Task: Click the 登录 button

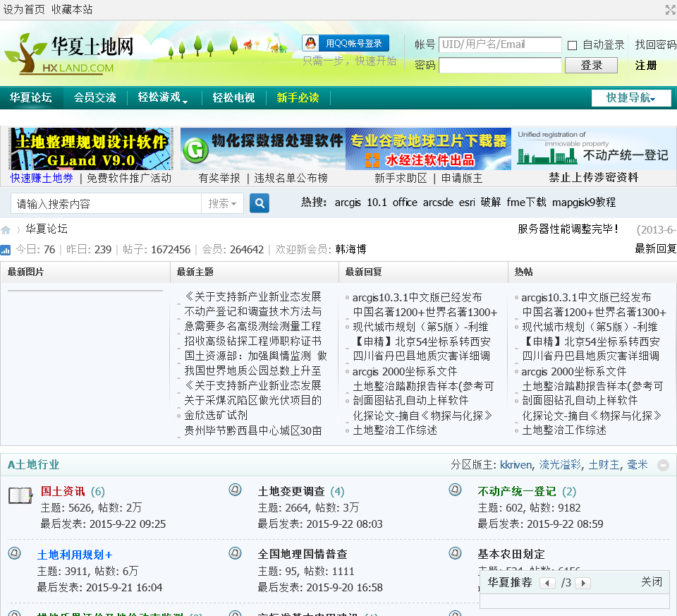Action: pos(591,65)
